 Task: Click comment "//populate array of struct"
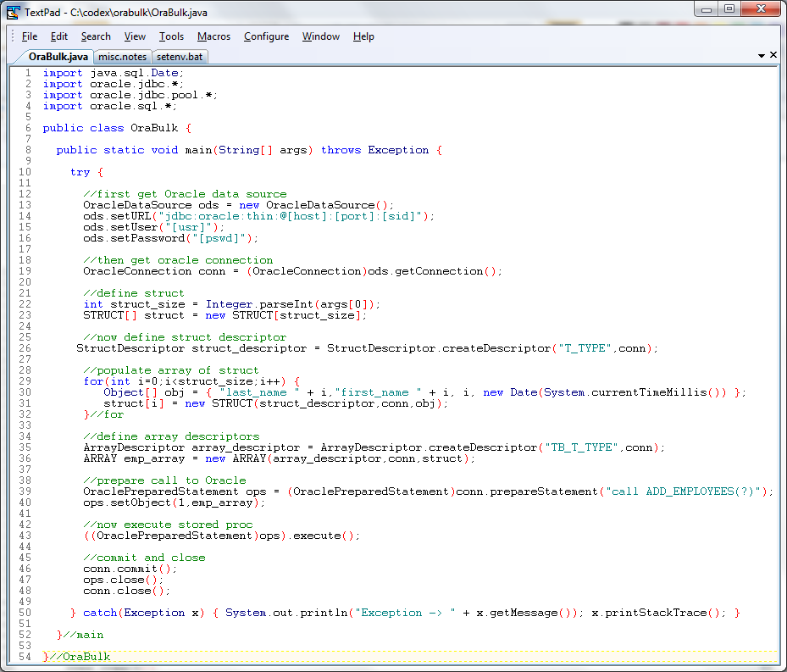[171, 371]
